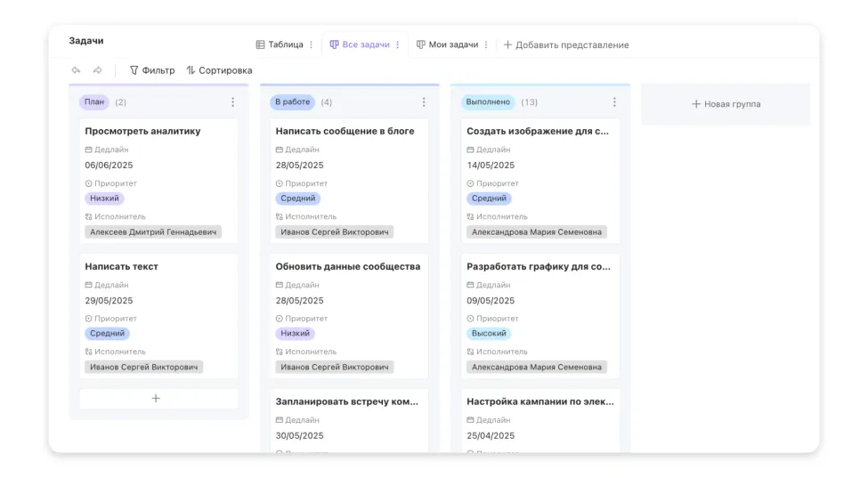Select the Все задачи board tab
The width and height of the screenshot is (868, 478).
(360, 45)
